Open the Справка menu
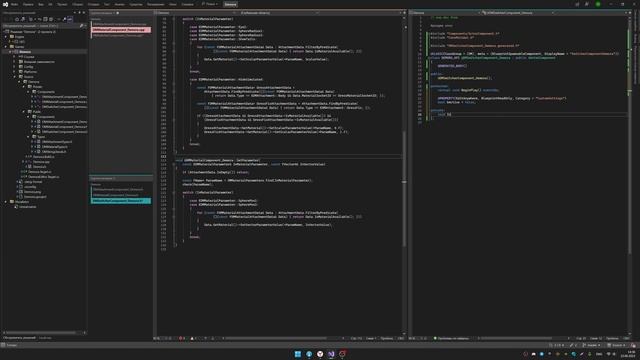This screenshot has width=640, height=360. pyautogui.click(x=187, y=4)
